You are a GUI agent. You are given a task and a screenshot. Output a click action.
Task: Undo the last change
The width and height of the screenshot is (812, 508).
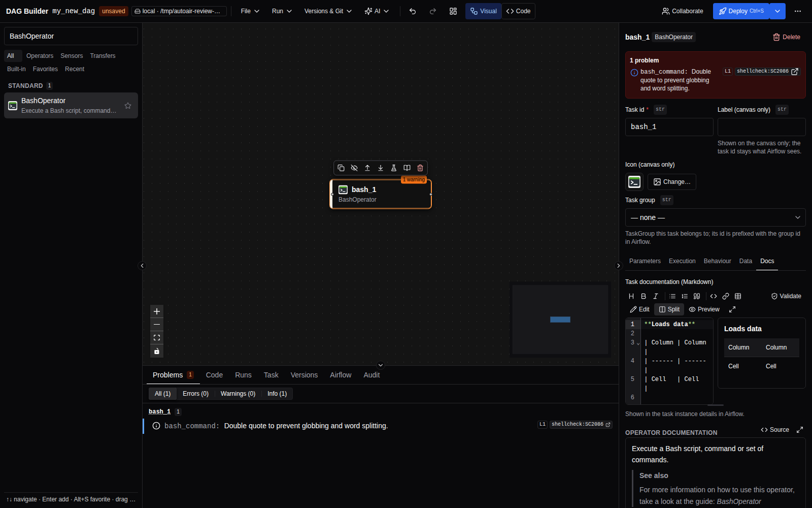(x=413, y=11)
